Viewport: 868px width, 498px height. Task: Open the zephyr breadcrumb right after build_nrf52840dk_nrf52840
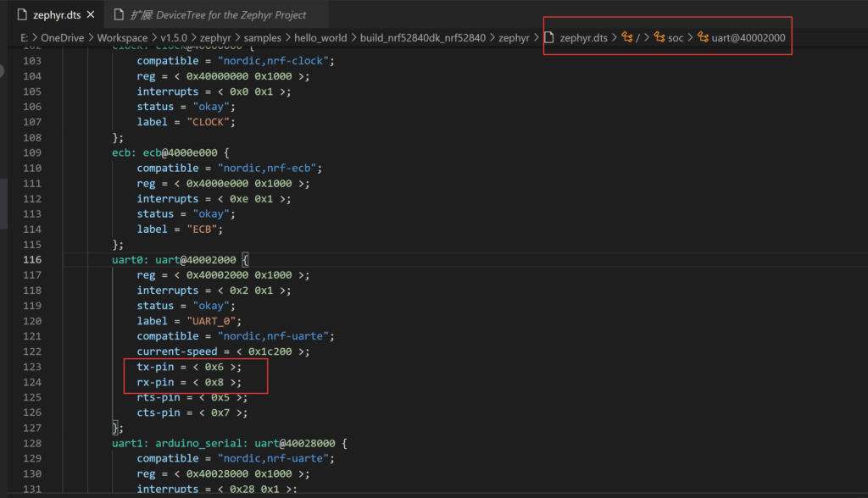515,38
